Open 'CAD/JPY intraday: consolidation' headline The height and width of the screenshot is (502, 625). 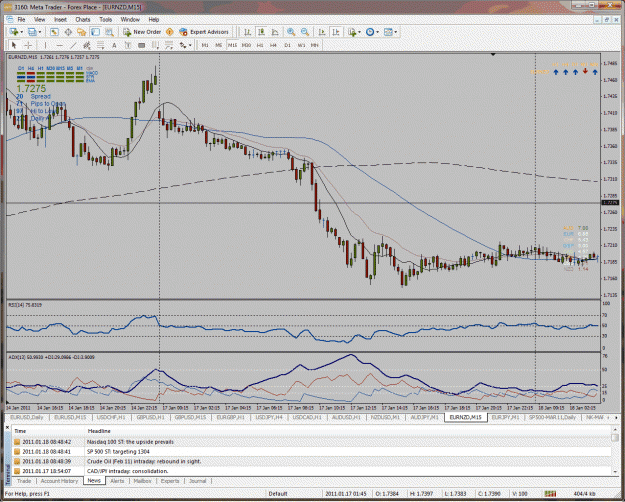click(128, 471)
